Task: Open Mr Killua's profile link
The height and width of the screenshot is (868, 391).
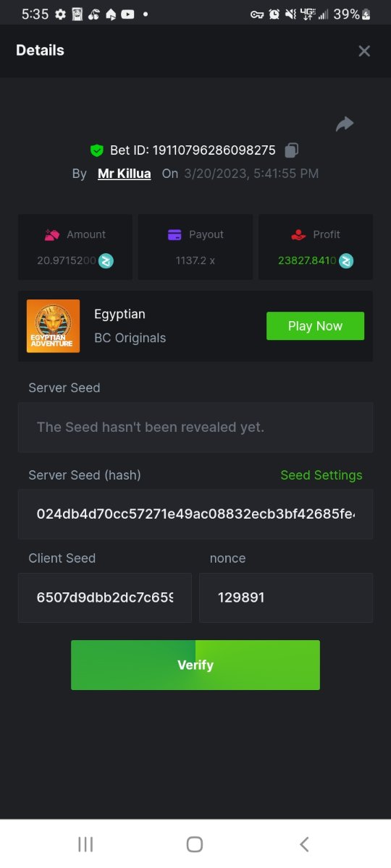Action: coord(125,174)
